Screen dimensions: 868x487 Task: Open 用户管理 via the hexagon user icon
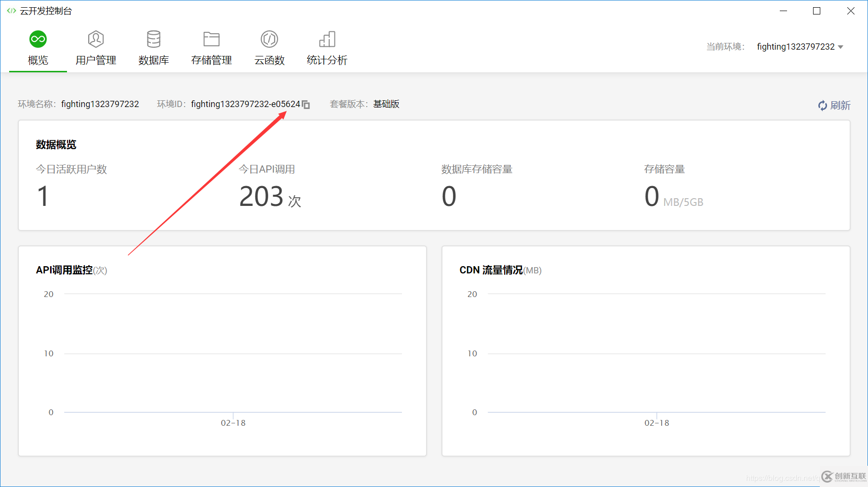coord(95,39)
